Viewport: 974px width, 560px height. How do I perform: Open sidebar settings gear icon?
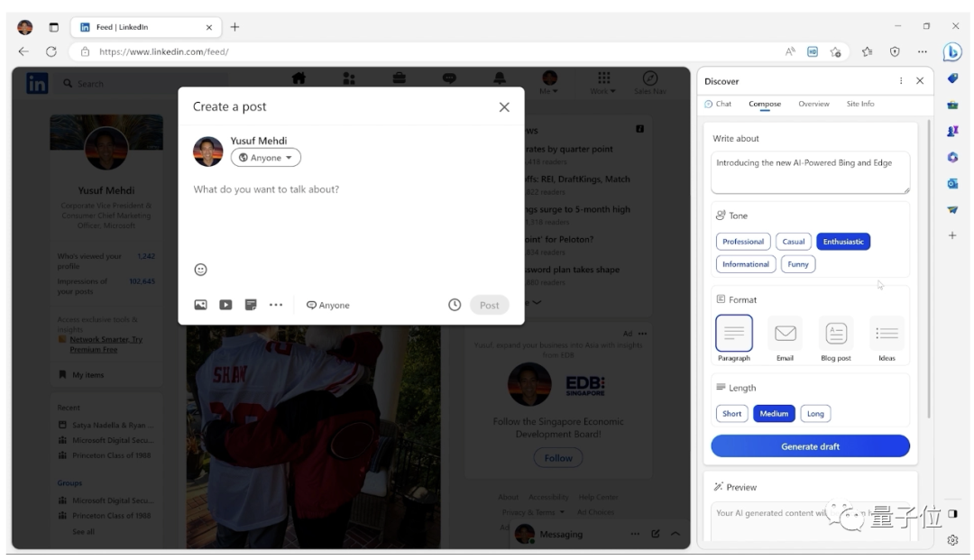952,540
